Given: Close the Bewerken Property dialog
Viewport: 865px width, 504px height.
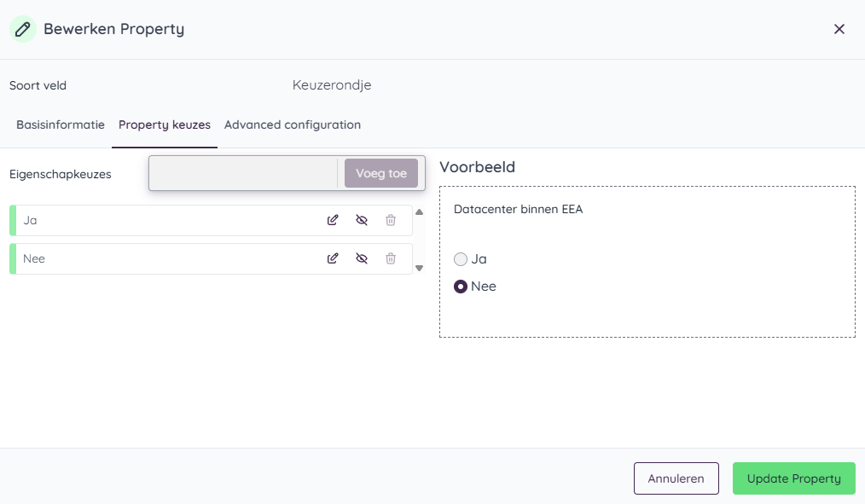Looking at the screenshot, I should 839,28.
